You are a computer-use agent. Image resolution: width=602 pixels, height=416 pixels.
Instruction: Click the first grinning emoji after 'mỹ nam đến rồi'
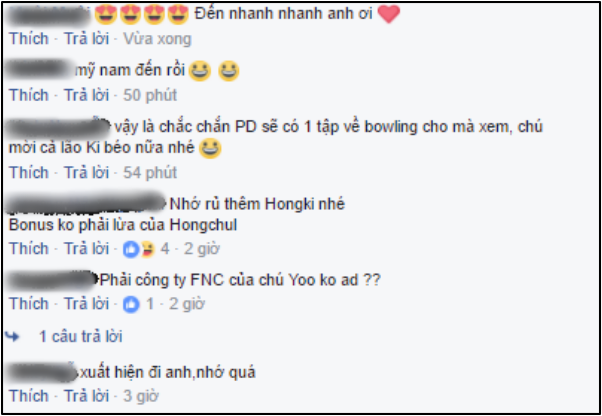coord(200,71)
